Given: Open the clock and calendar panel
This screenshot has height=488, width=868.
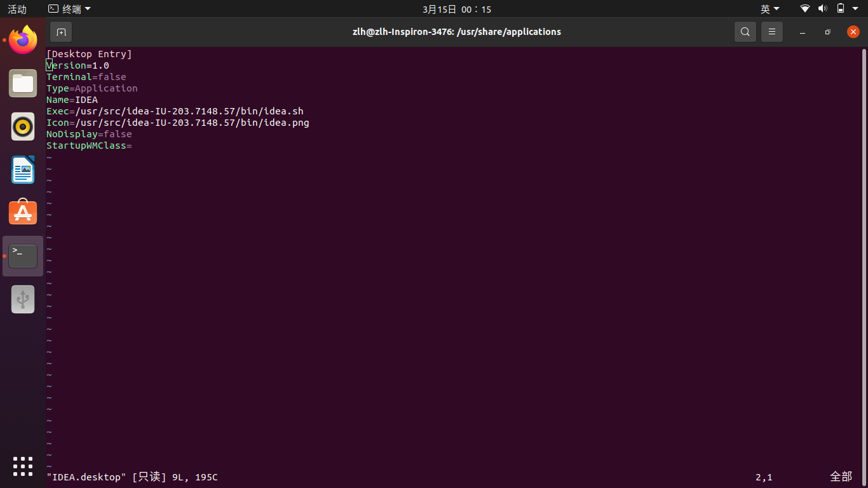Looking at the screenshot, I should coord(456,9).
